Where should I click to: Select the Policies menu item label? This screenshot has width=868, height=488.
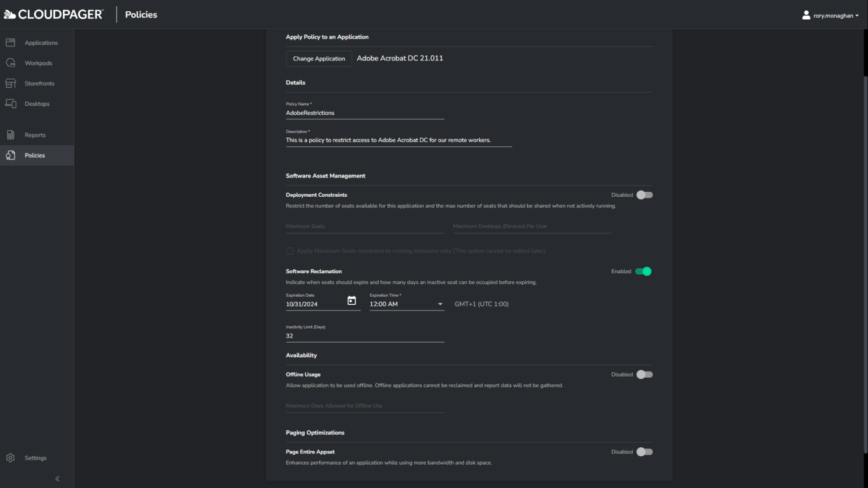(34, 156)
